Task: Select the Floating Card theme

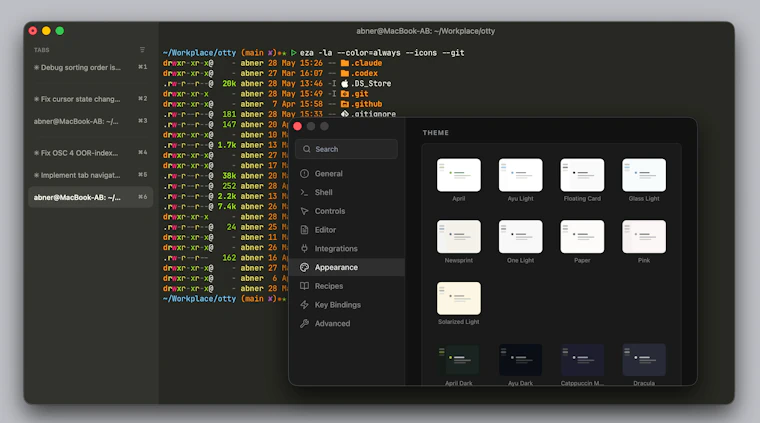Action: coord(582,175)
